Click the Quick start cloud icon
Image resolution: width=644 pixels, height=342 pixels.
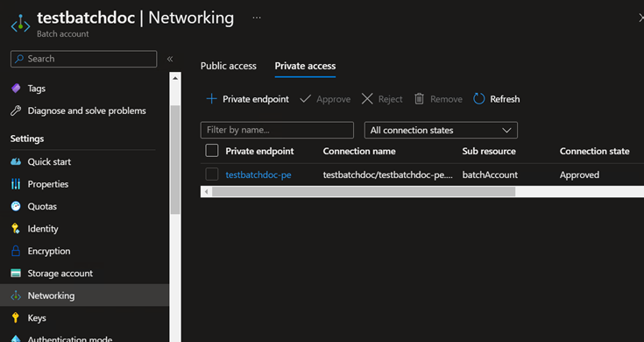16,161
